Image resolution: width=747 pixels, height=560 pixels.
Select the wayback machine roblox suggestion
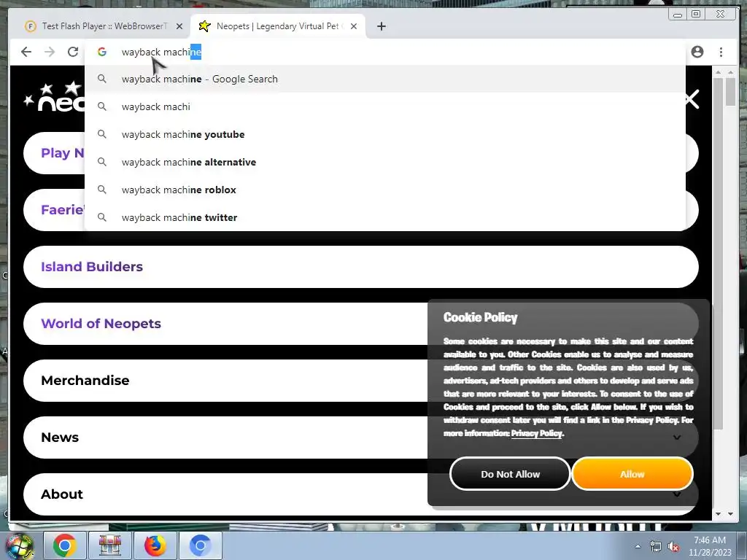point(385,190)
